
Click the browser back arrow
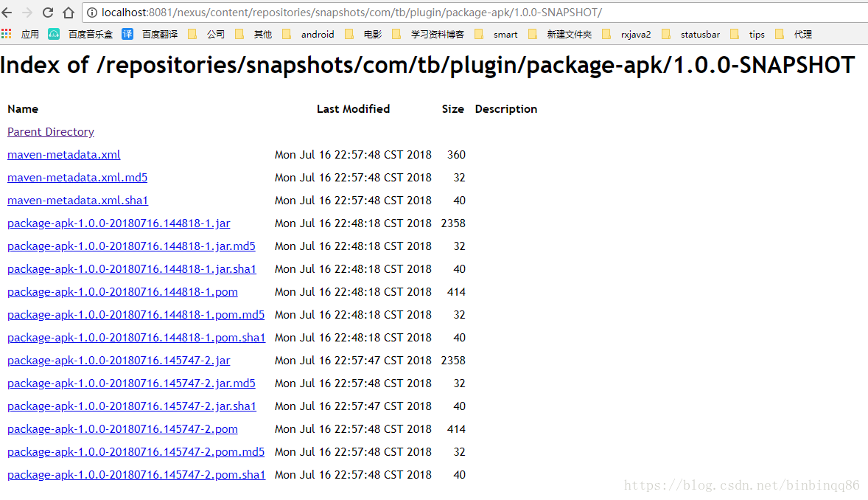(x=7, y=13)
